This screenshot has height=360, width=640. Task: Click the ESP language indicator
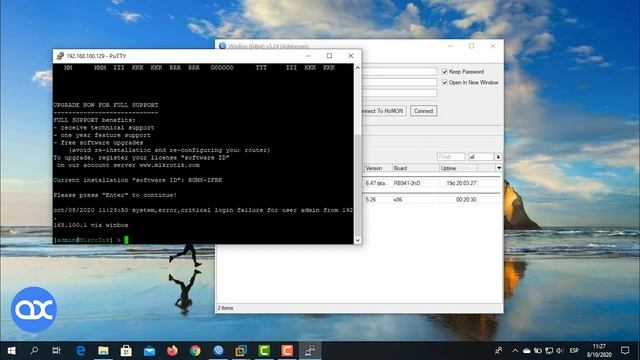[x=574, y=351]
